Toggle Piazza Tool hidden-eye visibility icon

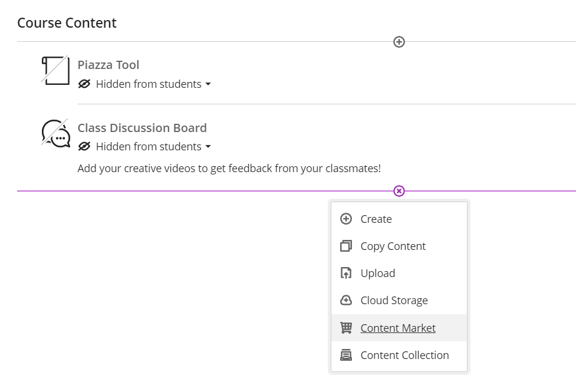(84, 84)
